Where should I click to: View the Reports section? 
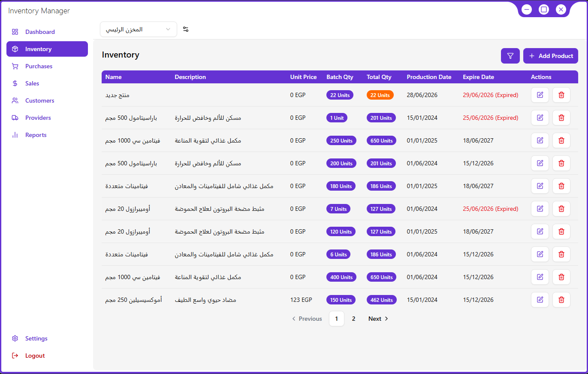47,135
